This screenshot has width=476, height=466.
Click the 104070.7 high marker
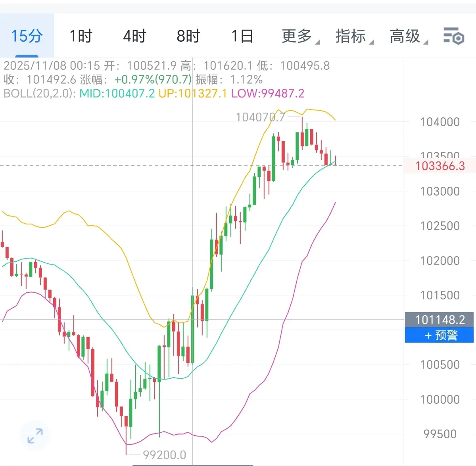260,117
